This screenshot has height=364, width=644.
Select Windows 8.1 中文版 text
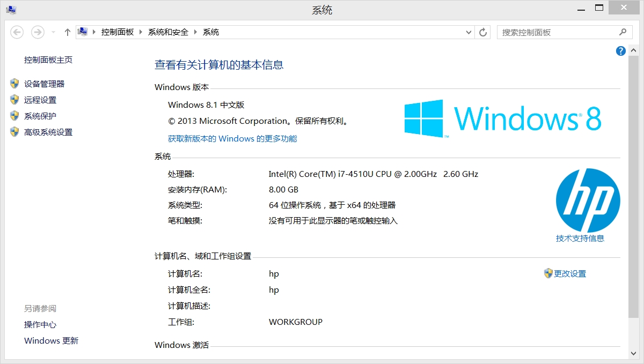[x=206, y=105]
